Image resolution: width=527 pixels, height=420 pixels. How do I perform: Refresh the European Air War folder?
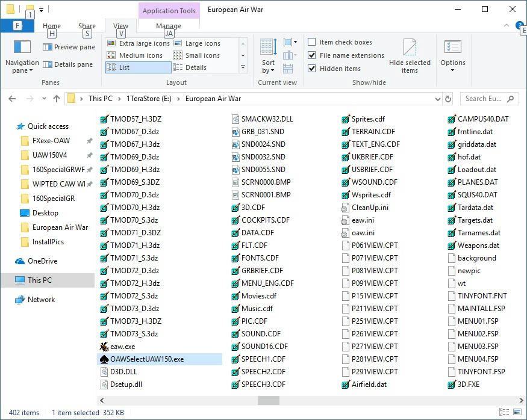point(448,99)
